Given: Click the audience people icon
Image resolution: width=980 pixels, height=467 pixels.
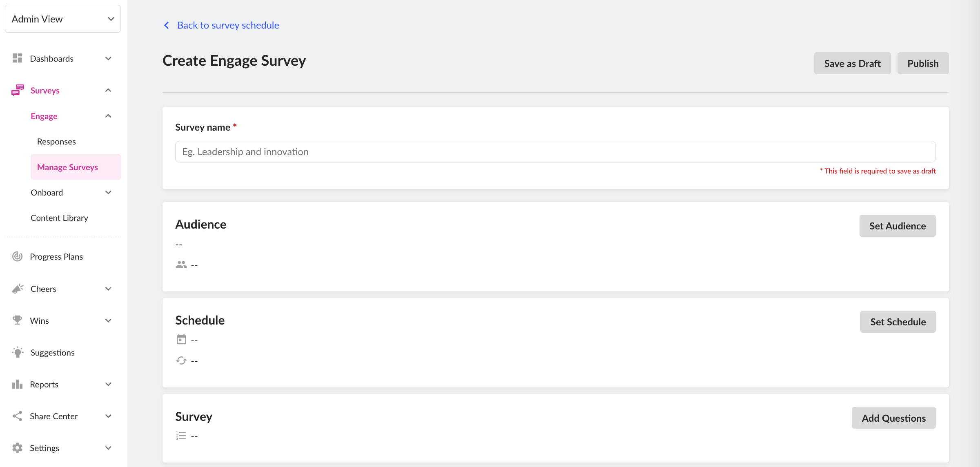Looking at the screenshot, I should pos(181,265).
